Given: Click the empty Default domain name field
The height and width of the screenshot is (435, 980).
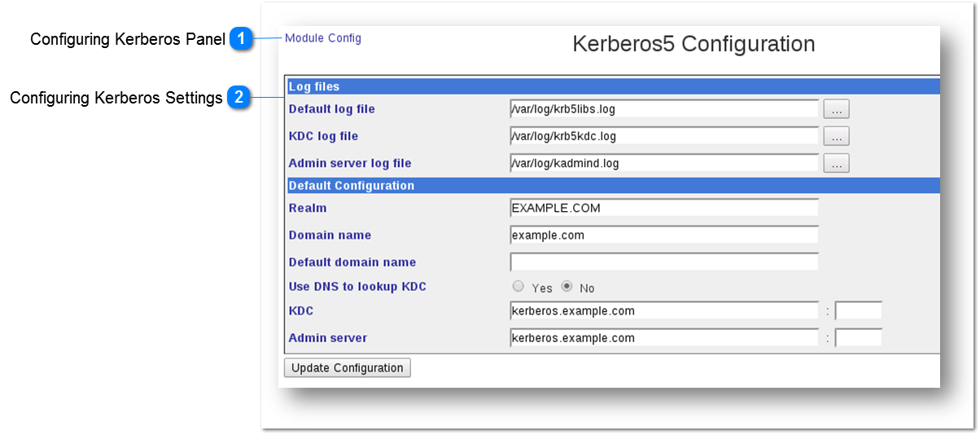Looking at the screenshot, I should click(664, 262).
